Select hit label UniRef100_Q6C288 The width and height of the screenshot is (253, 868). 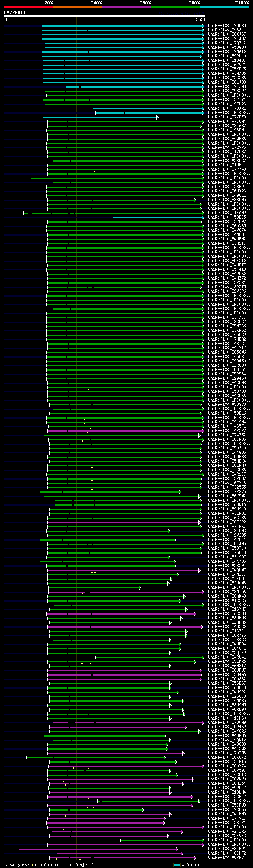227,613
